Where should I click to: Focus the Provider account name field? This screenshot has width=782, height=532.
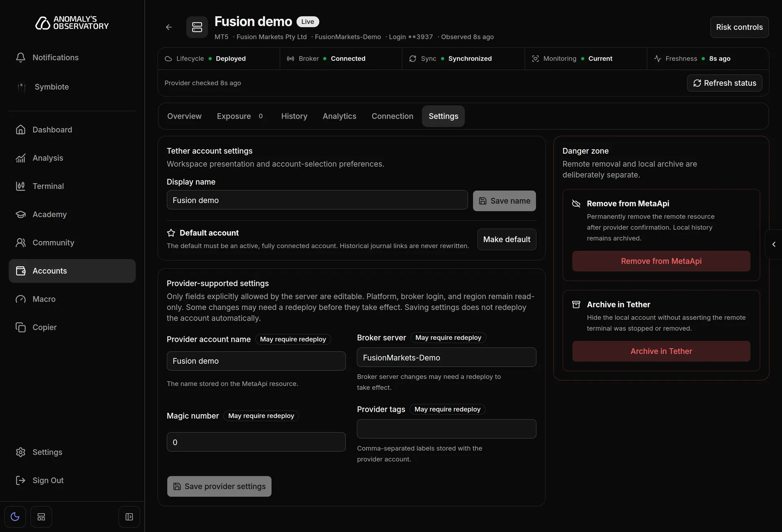pos(256,361)
